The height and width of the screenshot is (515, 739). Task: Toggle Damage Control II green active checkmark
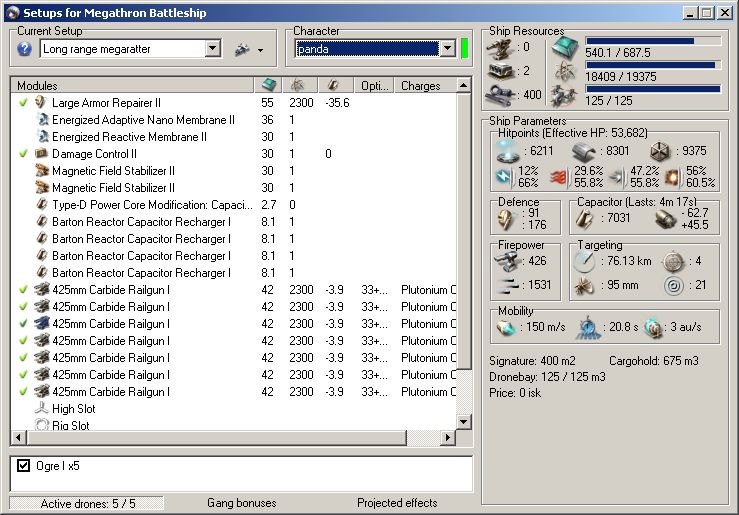(x=23, y=154)
